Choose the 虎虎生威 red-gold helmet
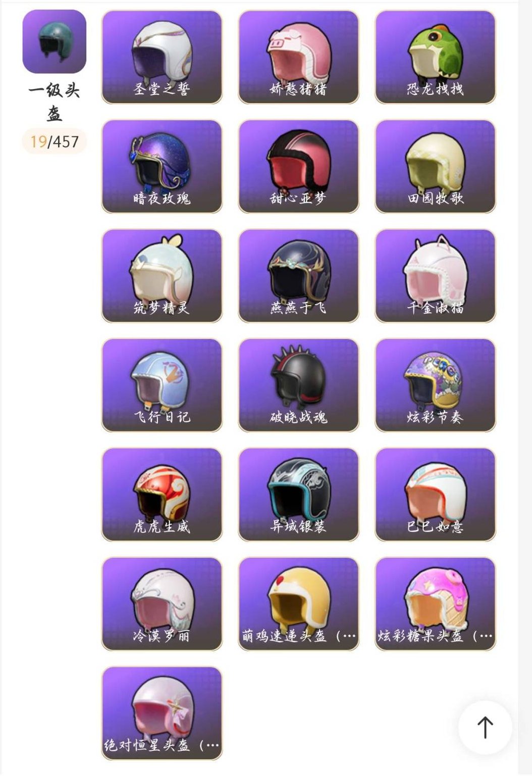The height and width of the screenshot is (776, 532). click(162, 495)
